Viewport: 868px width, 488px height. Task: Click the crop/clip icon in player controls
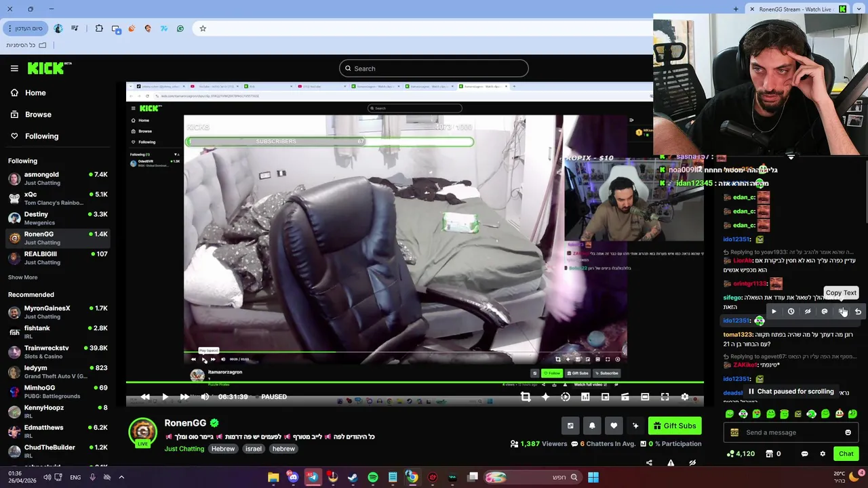[x=526, y=396]
